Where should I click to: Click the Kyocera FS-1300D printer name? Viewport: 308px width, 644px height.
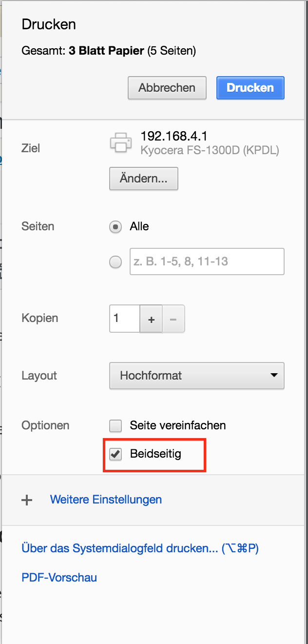(210, 150)
